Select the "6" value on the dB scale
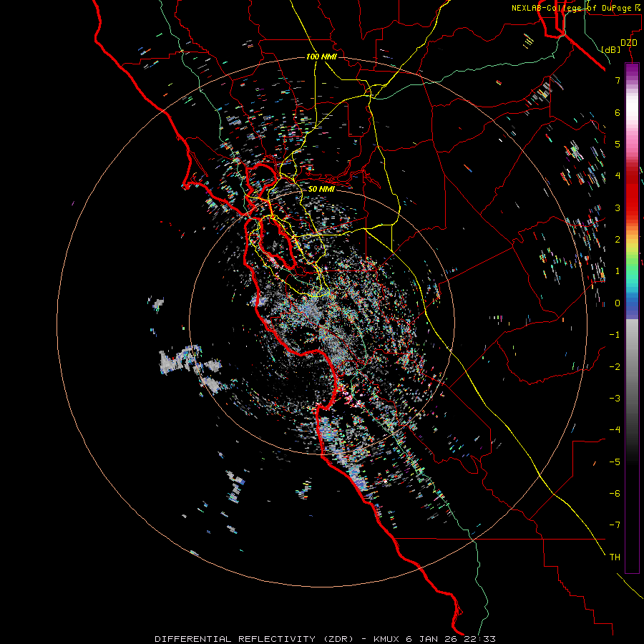Viewport: 644px width, 644px height. [x=618, y=112]
